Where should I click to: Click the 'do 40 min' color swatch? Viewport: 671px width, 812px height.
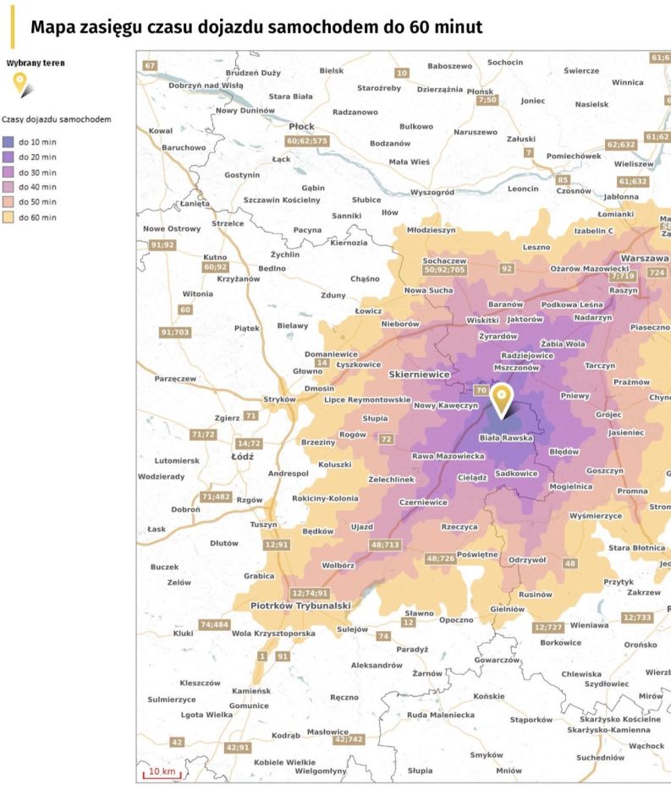pos(8,187)
